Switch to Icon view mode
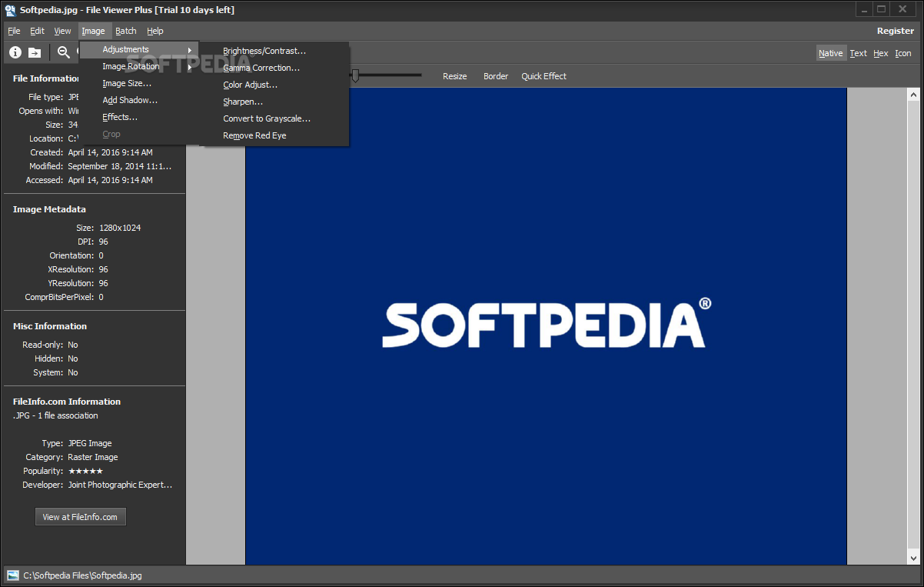 pos(903,53)
